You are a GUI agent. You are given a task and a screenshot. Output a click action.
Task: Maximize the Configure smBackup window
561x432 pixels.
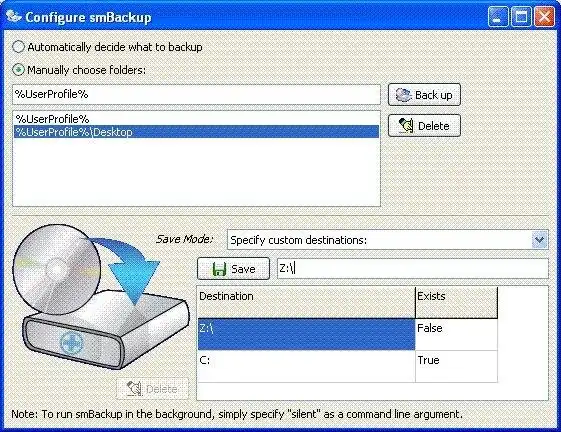(x=521, y=16)
